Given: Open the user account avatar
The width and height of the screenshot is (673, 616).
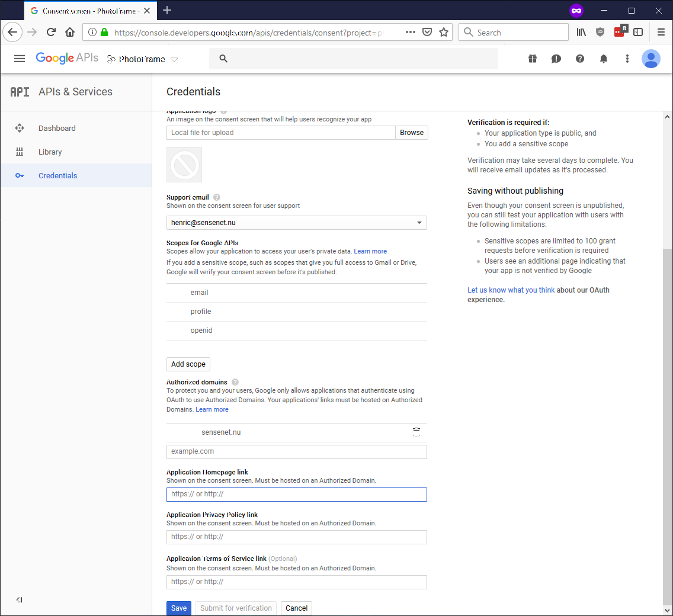Looking at the screenshot, I should pyautogui.click(x=650, y=59).
